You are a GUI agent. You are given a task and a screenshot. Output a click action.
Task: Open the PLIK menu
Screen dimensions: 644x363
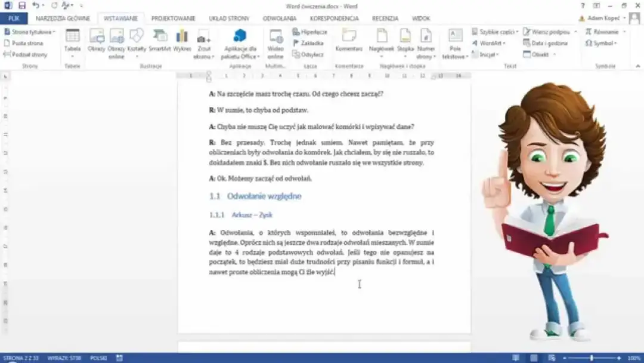pyautogui.click(x=13, y=18)
